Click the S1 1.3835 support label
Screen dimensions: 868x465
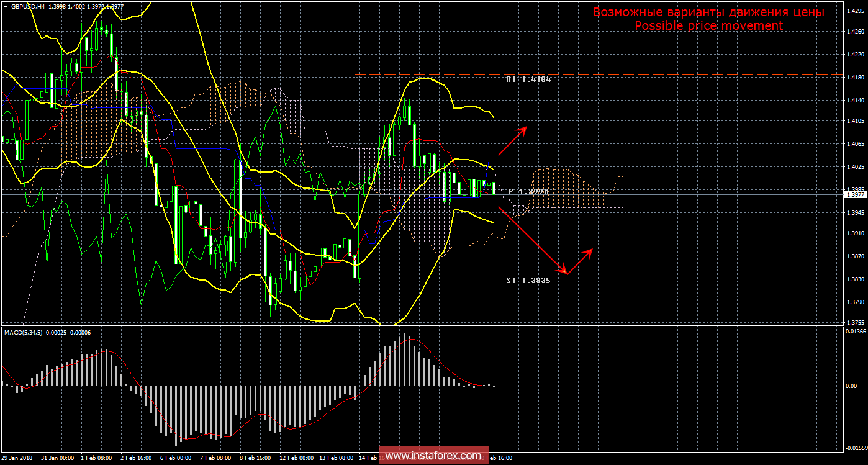528,281
